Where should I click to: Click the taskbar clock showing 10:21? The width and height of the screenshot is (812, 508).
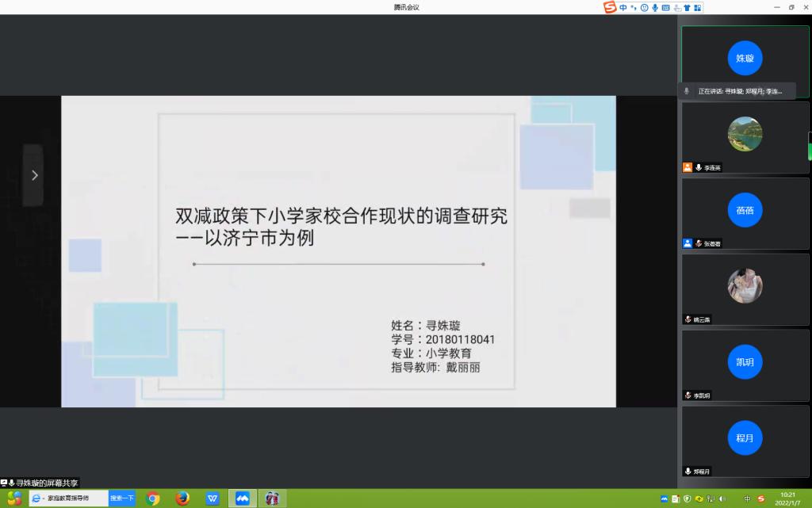pos(787,498)
